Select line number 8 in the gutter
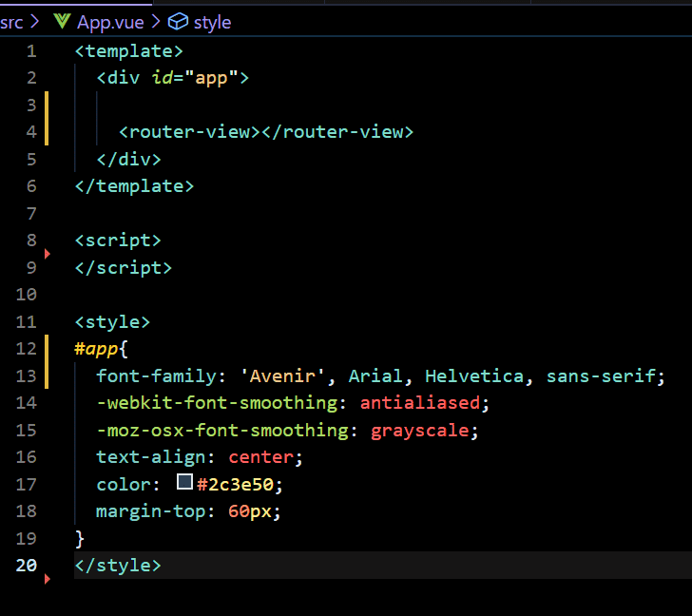This screenshot has width=692, height=616. coord(31,241)
